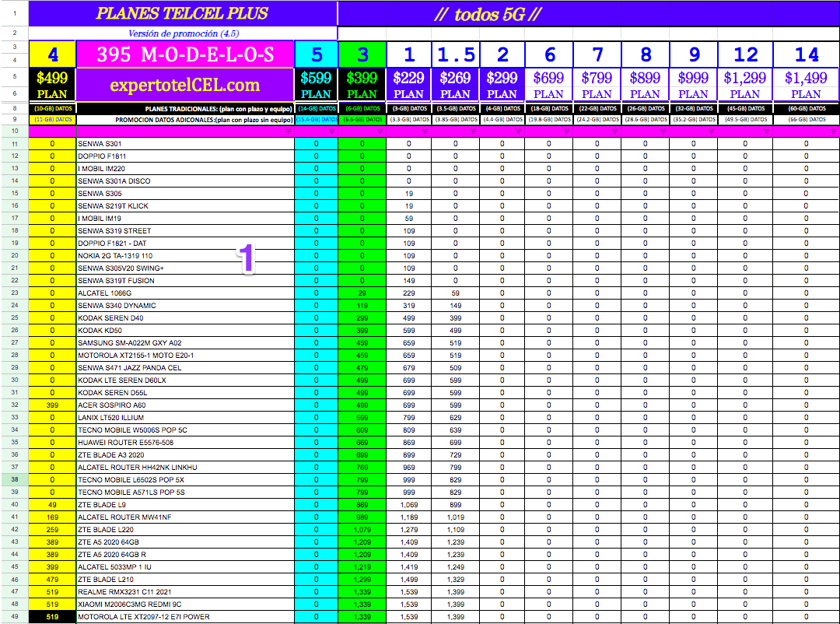Select the '$599 PLAN' header cell
The width and height of the screenshot is (840, 624).
pyautogui.click(x=316, y=85)
